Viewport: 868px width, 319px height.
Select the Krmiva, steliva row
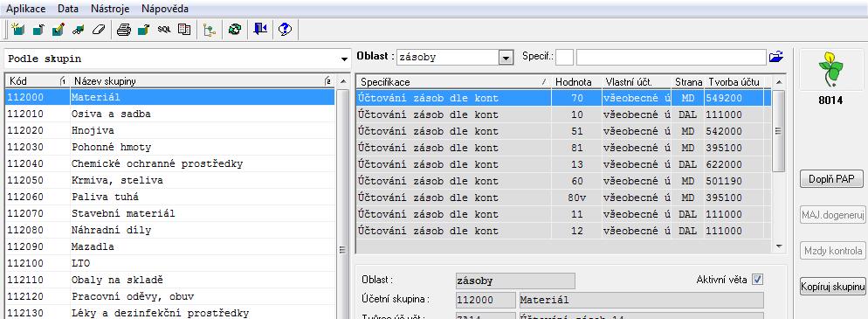pos(170,181)
